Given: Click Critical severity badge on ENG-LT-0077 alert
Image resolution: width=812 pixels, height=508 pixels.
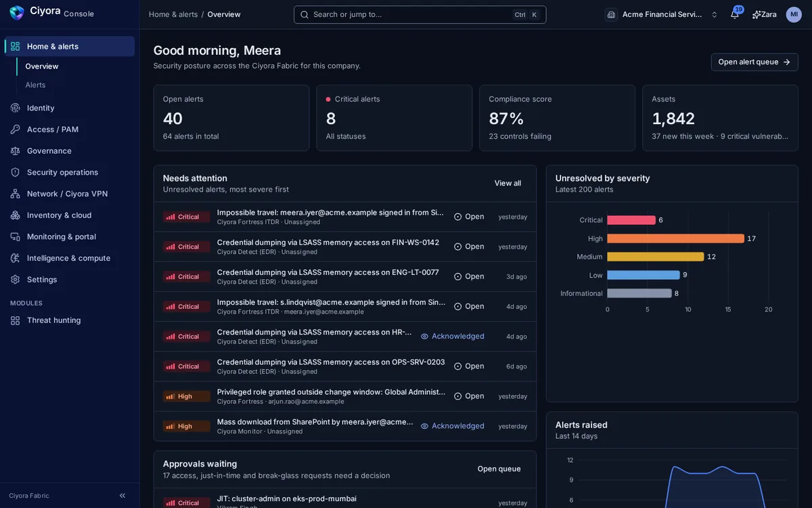Looking at the screenshot, I should point(186,276).
